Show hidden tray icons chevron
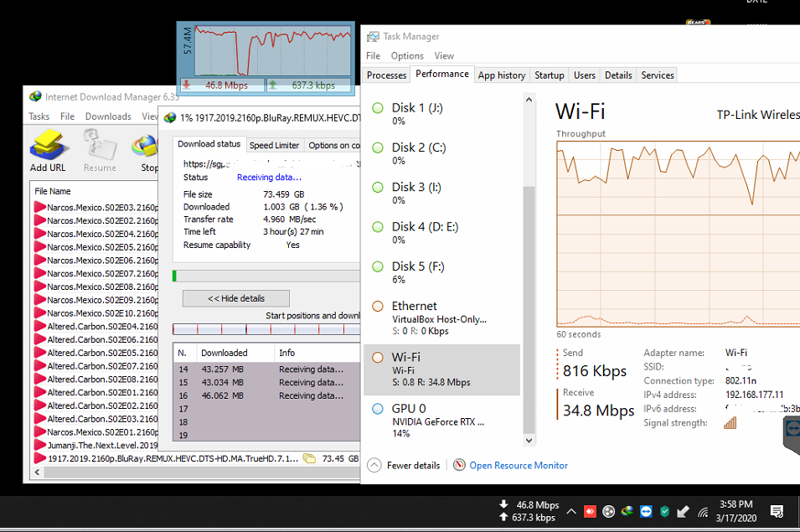The height and width of the screenshot is (532, 800). pos(571,511)
